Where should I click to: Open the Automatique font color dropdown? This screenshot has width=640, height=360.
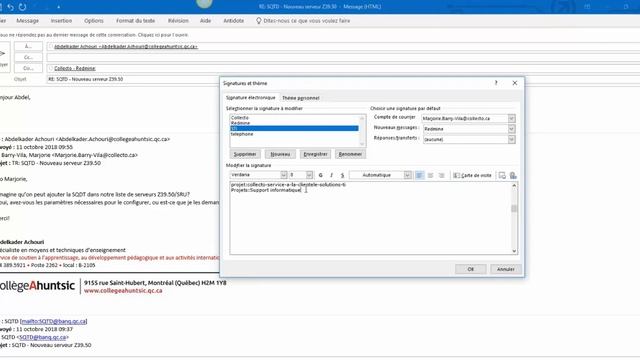coord(407,175)
